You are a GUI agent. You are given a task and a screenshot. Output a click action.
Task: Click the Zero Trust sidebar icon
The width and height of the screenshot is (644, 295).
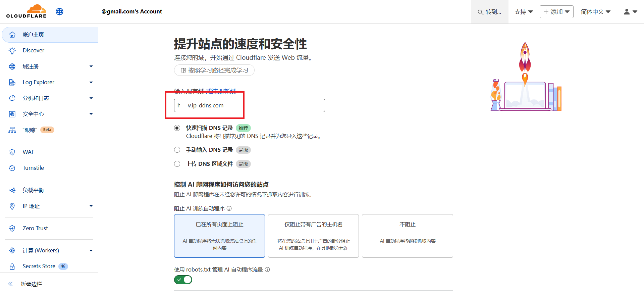[12, 228]
